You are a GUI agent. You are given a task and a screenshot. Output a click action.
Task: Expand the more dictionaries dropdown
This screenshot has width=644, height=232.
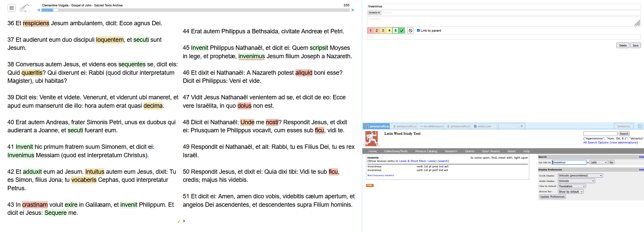tap(512, 126)
